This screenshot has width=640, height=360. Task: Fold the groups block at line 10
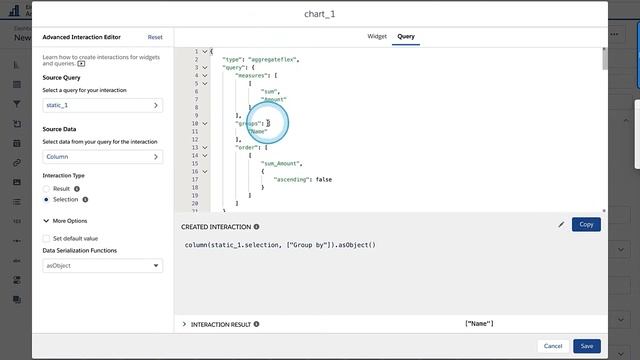tap(205, 124)
